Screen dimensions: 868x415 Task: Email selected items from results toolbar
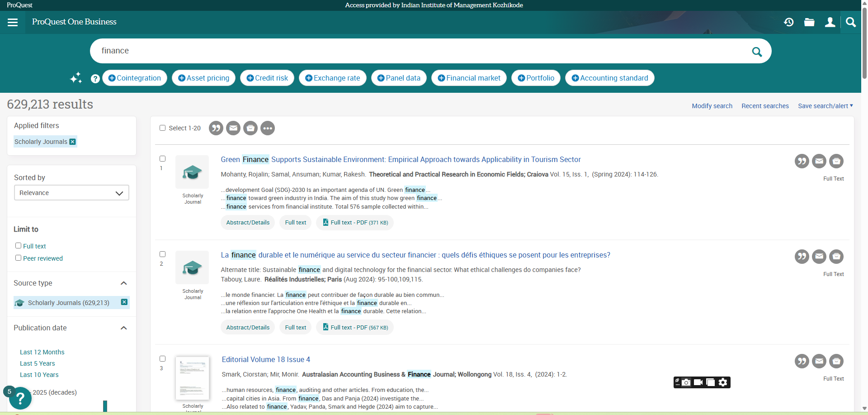click(233, 128)
